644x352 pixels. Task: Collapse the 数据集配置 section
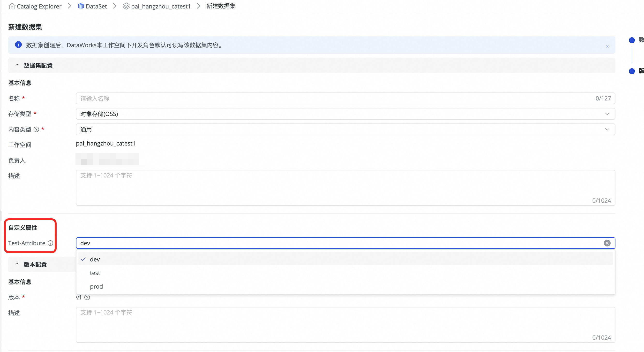coord(17,65)
